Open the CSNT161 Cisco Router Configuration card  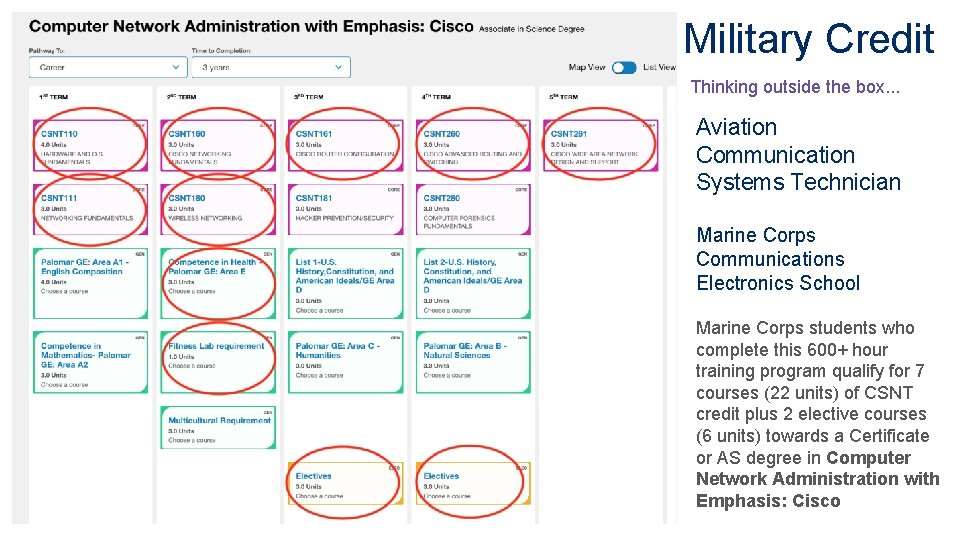point(345,145)
